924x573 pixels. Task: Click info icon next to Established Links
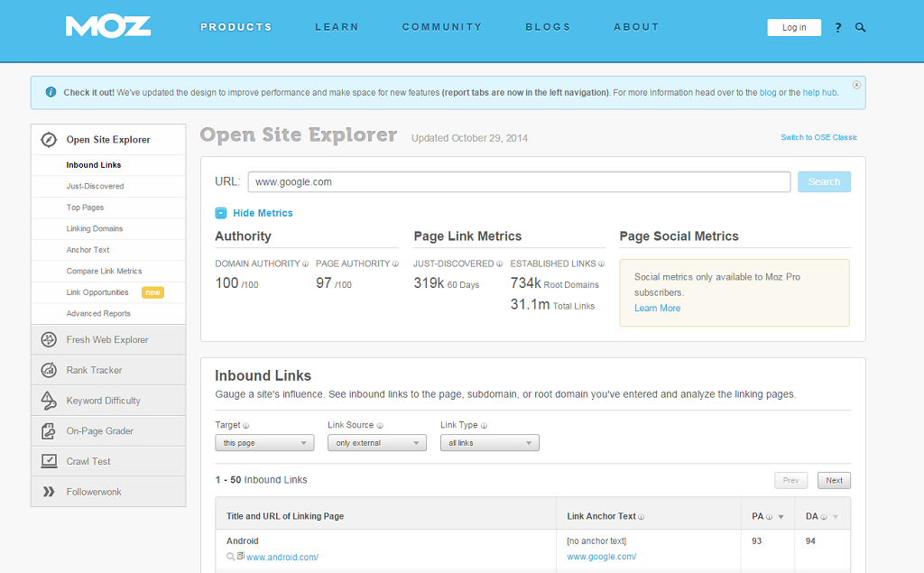point(601,264)
